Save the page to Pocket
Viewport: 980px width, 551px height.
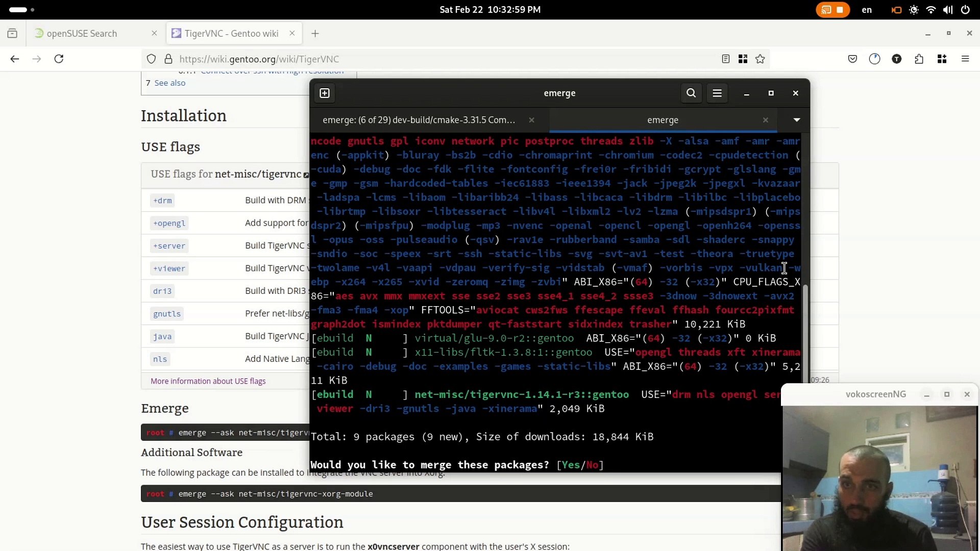pos(852,59)
